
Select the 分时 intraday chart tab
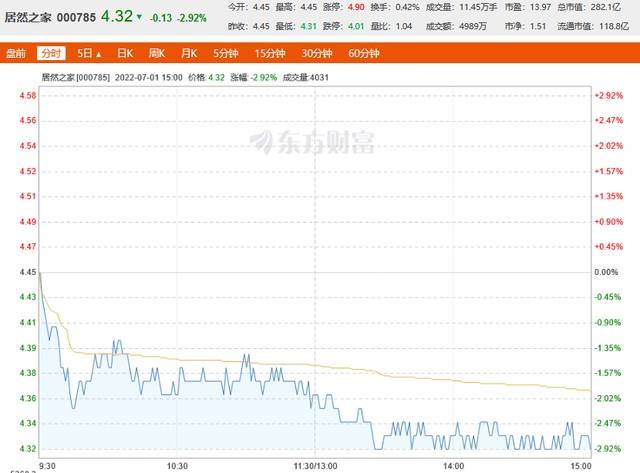51,53
